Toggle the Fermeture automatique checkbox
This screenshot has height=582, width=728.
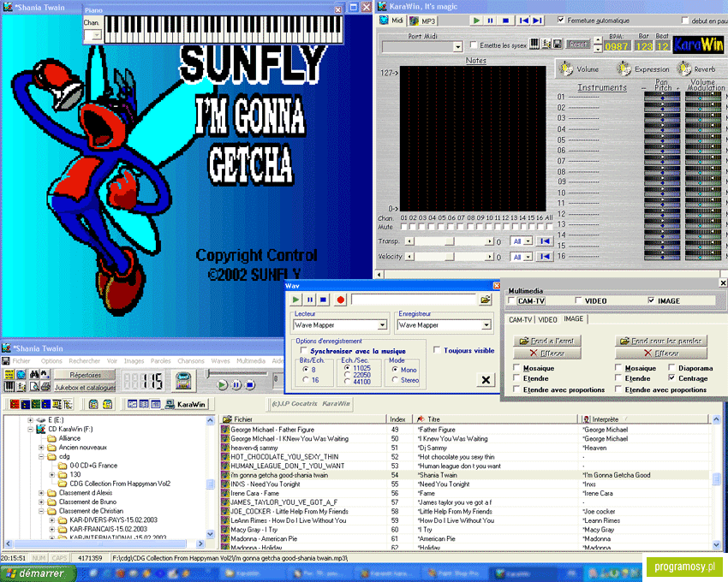click(x=561, y=20)
